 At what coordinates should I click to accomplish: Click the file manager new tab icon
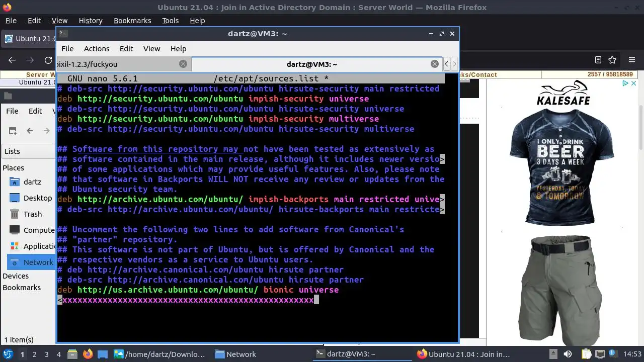coord(13,131)
